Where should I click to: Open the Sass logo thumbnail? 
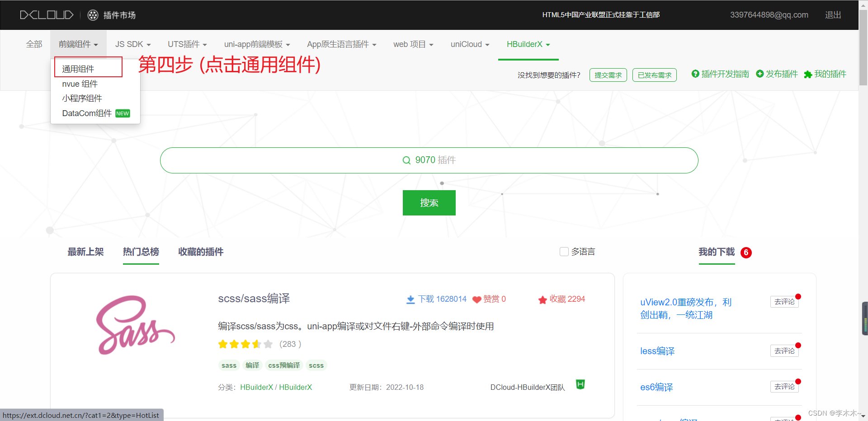point(136,325)
